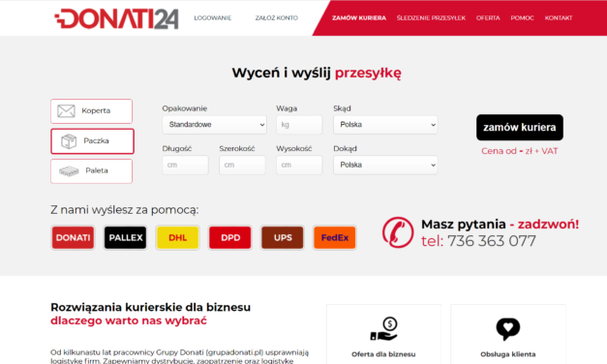This screenshot has width=607, height=364.
Task: Click the black zamów kuriera button
Action: pos(520,128)
